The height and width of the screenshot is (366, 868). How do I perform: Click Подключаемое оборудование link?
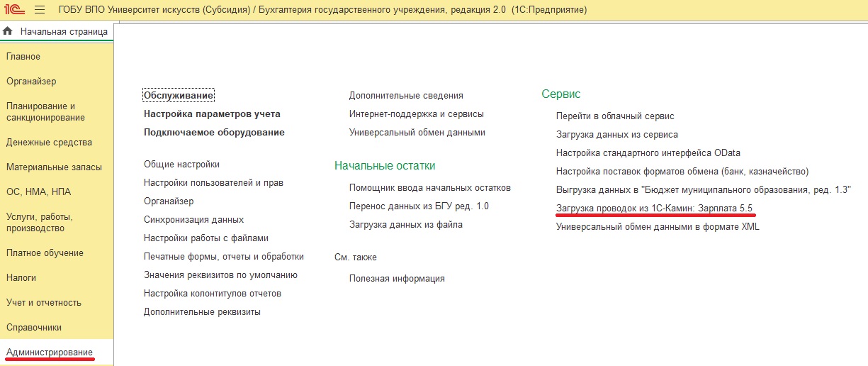point(214,132)
